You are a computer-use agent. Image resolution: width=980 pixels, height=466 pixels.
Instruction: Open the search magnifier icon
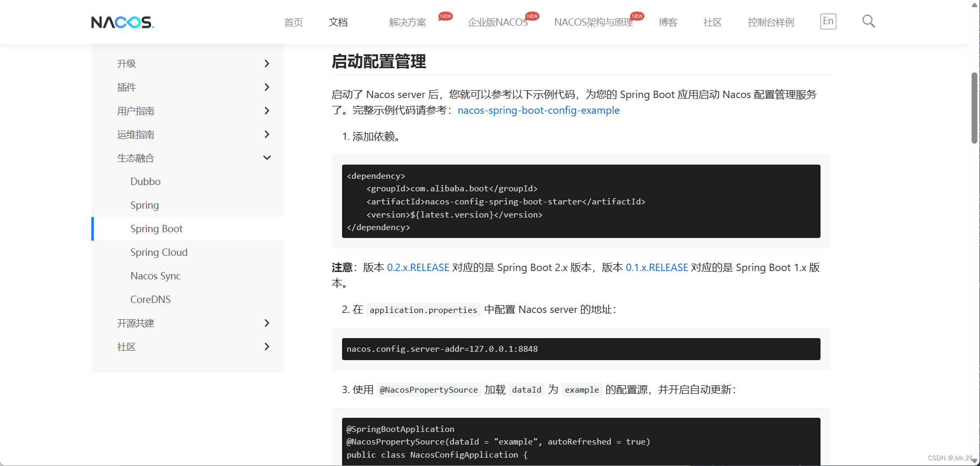click(869, 21)
